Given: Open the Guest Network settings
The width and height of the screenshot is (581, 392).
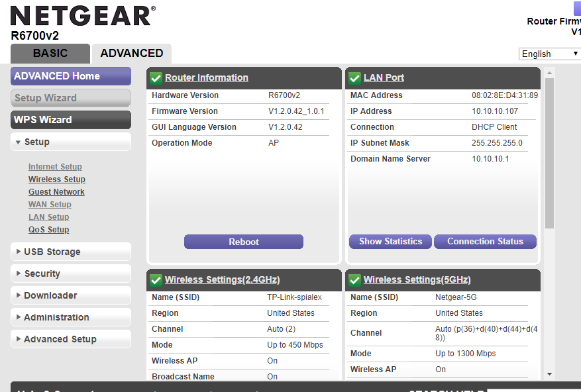Looking at the screenshot, I should (x=56, y=191).
